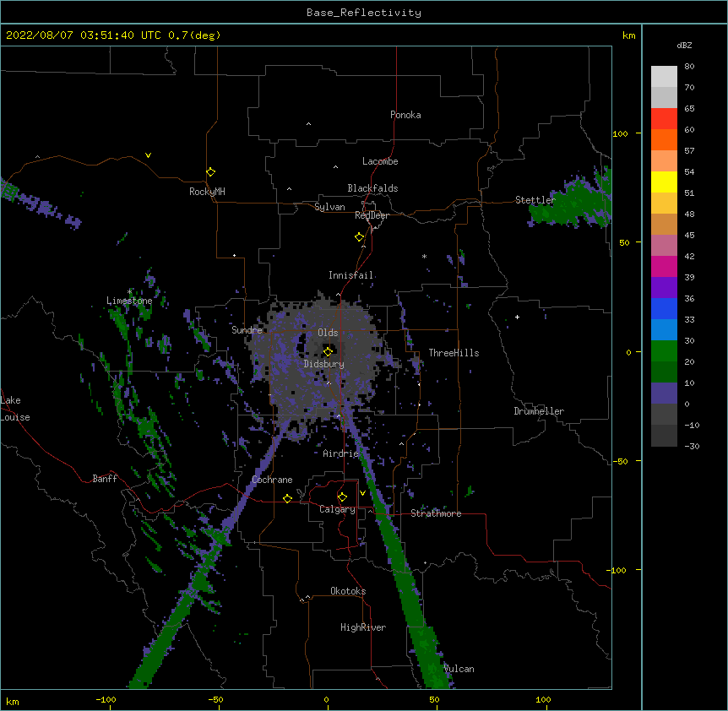Select the bright yellow 51-54 dBZ swatch
728x711 pixels.
(664, 182)
